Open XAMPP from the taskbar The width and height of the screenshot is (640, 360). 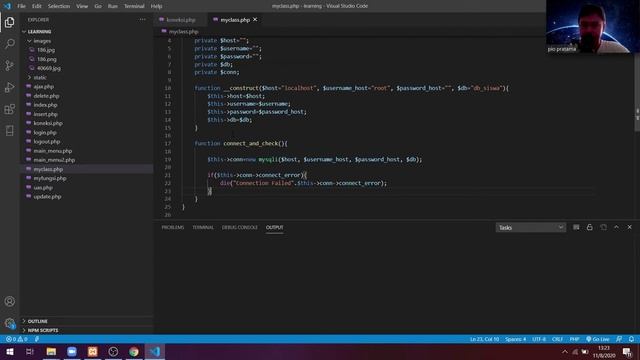click(93, 351)
